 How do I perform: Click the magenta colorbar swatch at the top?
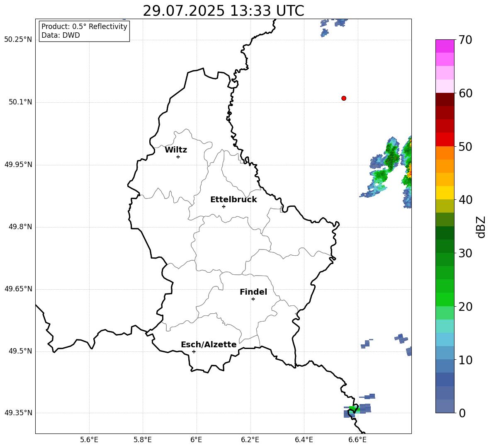click(445, 46)
